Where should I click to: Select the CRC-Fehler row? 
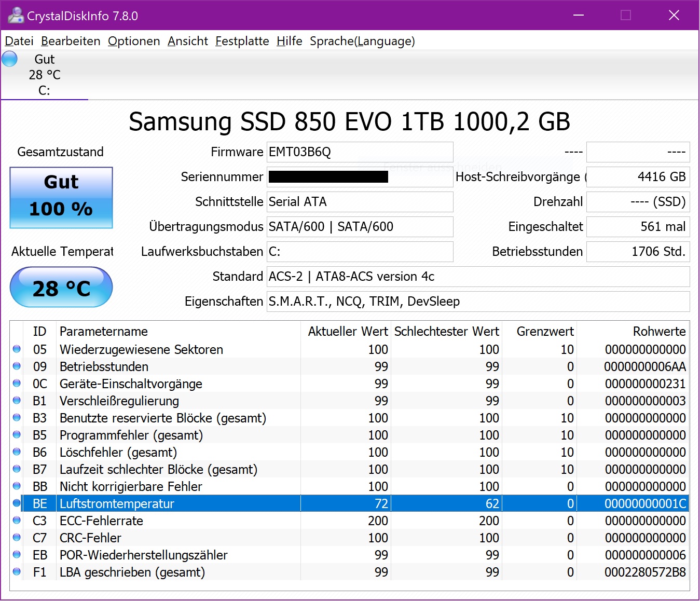(x=350, y=538)
